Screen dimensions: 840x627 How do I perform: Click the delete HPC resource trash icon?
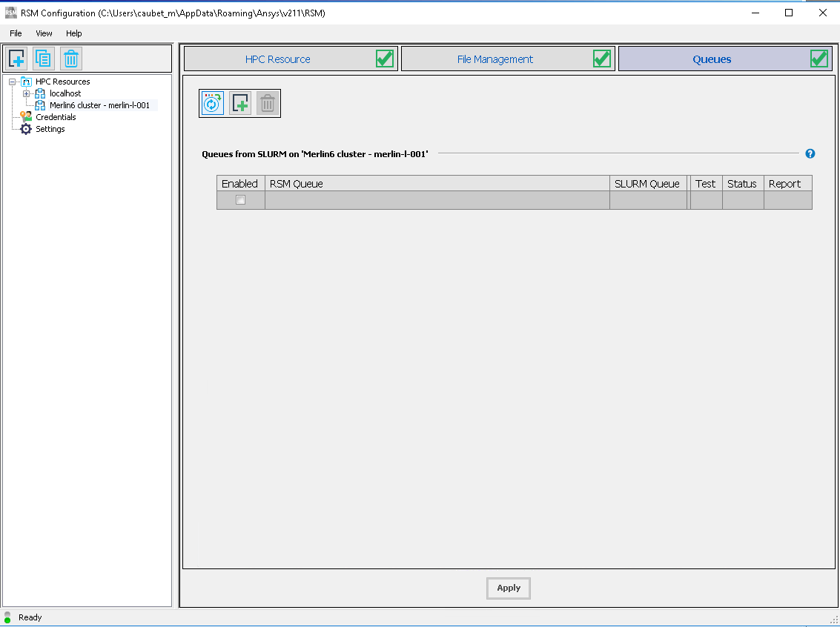point(70,59)
